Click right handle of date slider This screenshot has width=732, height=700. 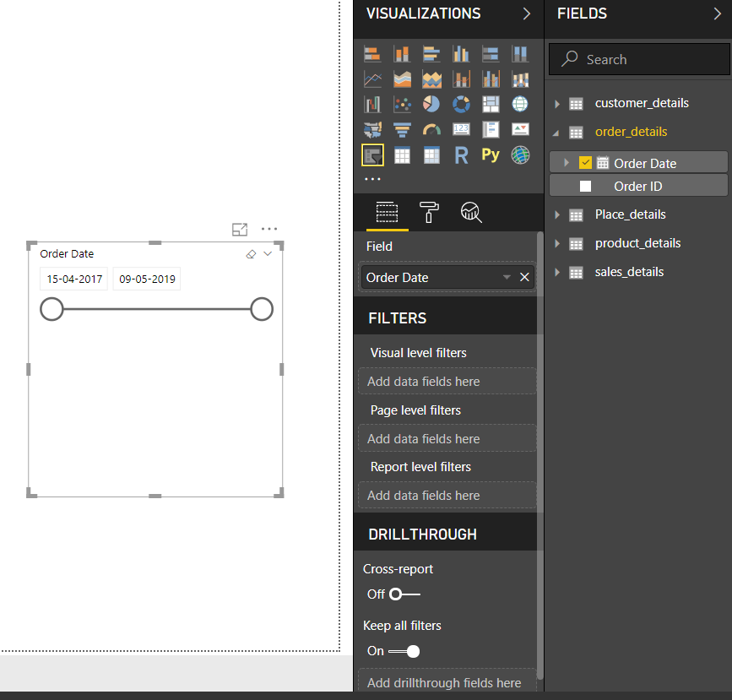(x=262, y=309)
